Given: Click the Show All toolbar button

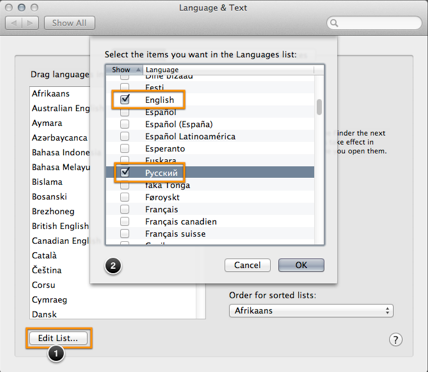Looking at the screenshot, I should pos(69,23).
